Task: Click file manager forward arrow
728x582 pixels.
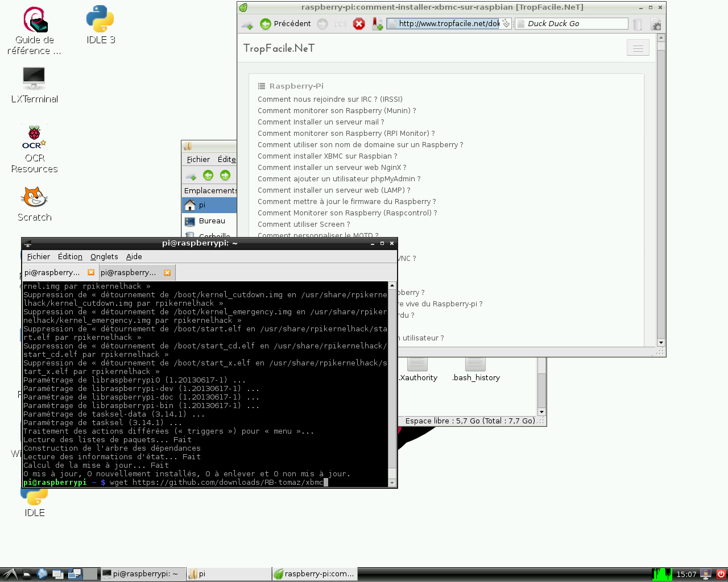Action: pyautogui.click(x=225, y=175)
